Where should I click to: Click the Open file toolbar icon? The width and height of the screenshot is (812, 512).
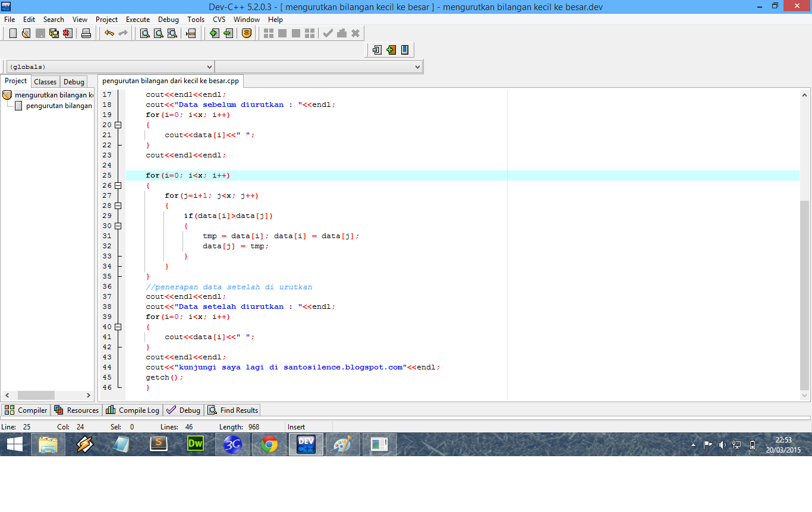[26, 33]
